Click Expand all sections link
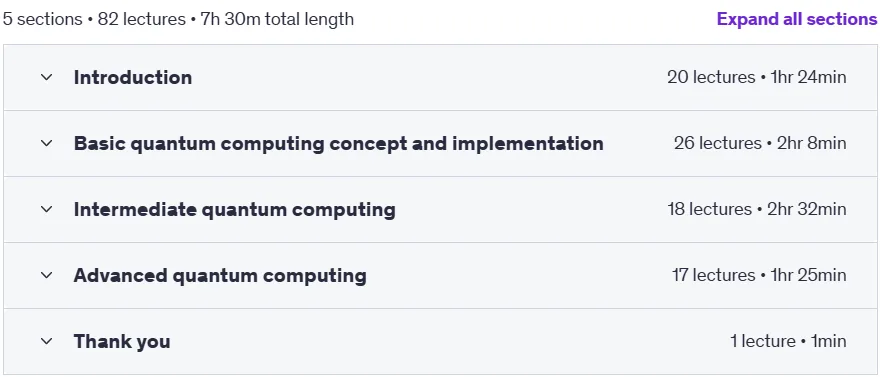The width and height of the screenshot is (880, 377). click(x=797, y=19)
